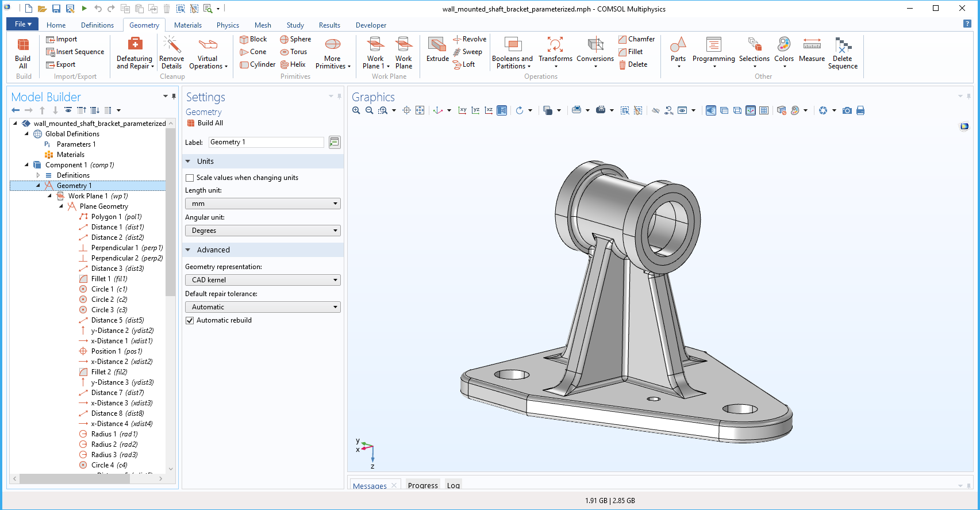Click the Zoom In graphics icon

click(356, 110)
